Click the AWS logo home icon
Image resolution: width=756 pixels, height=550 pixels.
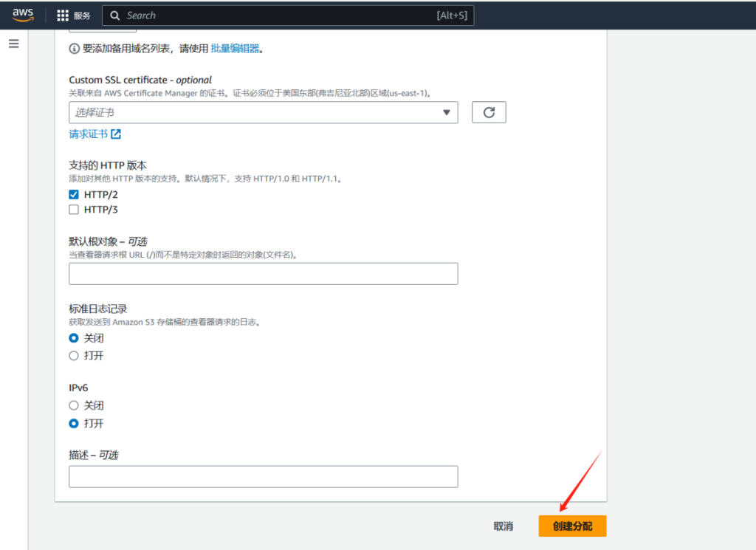point(23,15)
